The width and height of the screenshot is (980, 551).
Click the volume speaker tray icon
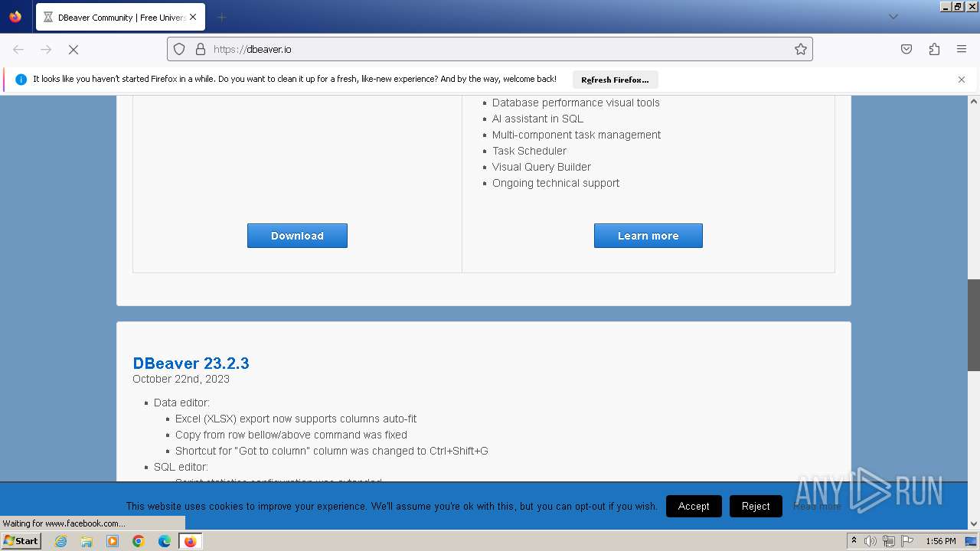tap(871, 541)
